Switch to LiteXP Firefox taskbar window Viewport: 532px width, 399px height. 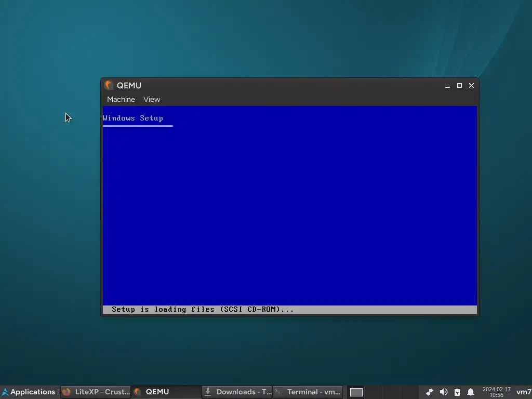[x=96, y=392]
